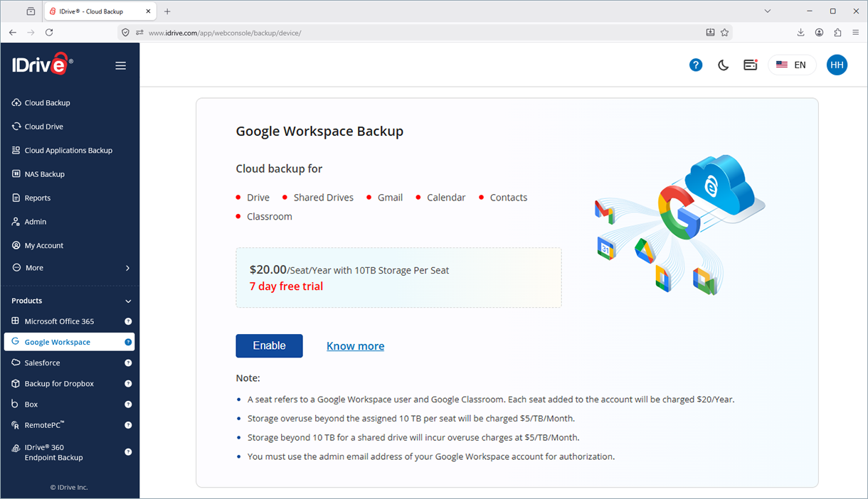Image resolution: width=868 pixels, height=499 pixels.
Task: Open the Know more link
Action: (x=355, y=346)
